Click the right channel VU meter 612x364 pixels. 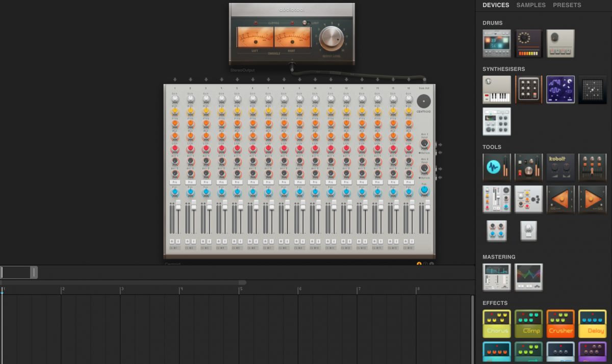(x=293, y=38)
